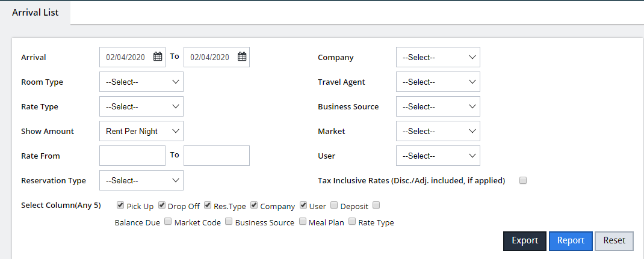This screenshot has width=644, height=259.
Task: Uncheck the Pick Up column
Action: point(121,206)
